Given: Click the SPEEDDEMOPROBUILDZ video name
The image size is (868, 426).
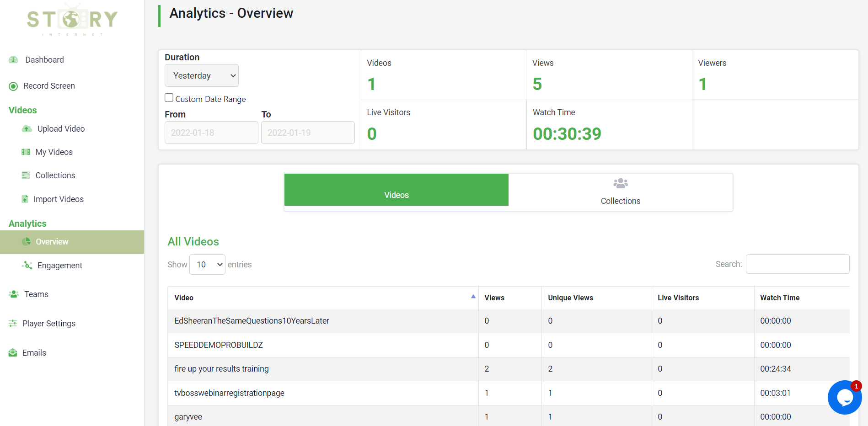Looking at the screenshot, I should pos(219,345).
